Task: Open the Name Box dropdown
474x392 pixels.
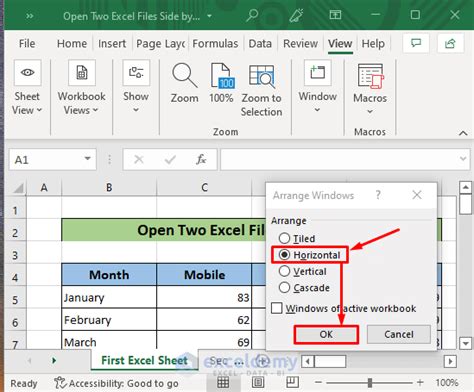Action: (x=87, y=159)
